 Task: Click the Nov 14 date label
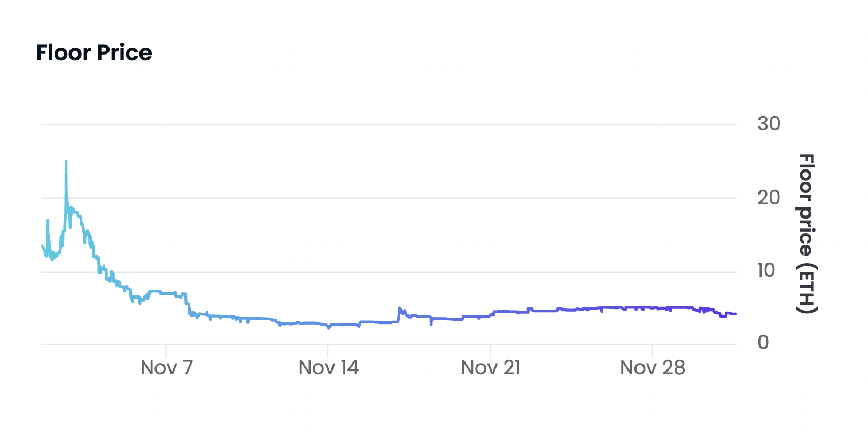[x=328, y=368]
